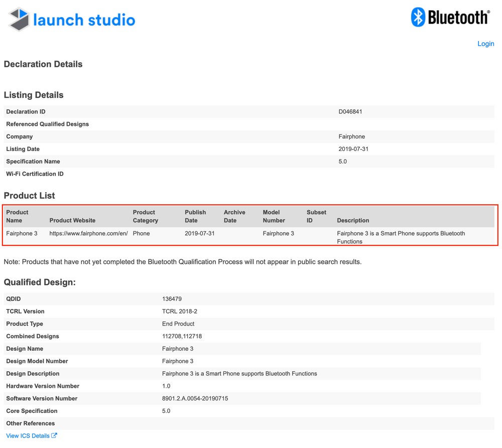Click the Referenced Qualified Designs label
502x448 pixels.
(x=47, y=124)
